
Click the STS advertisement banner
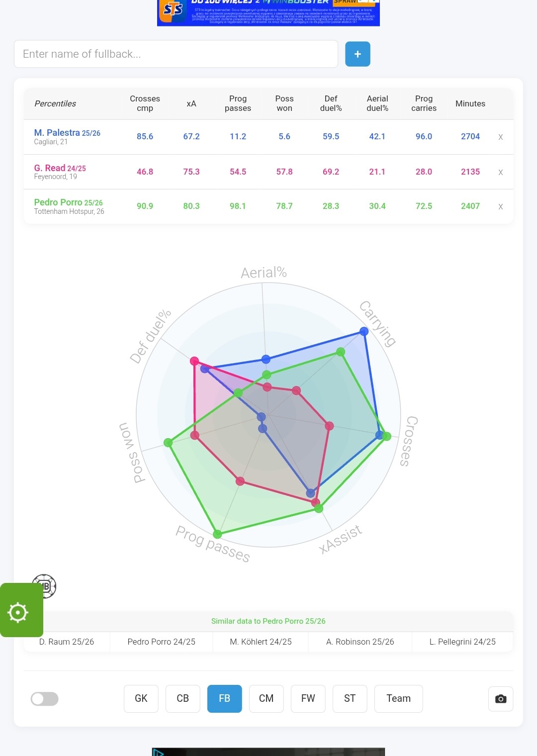[268, 12]
